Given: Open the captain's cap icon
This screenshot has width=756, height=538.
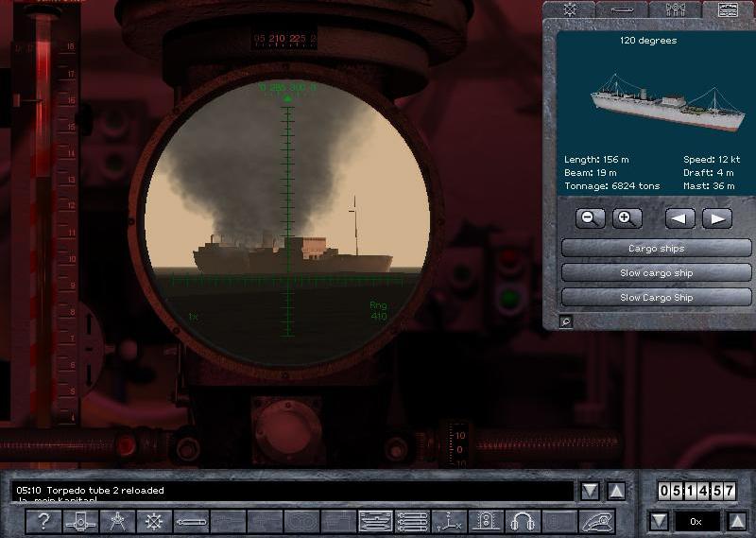Looking at the screenshot, I should [597, 521].
